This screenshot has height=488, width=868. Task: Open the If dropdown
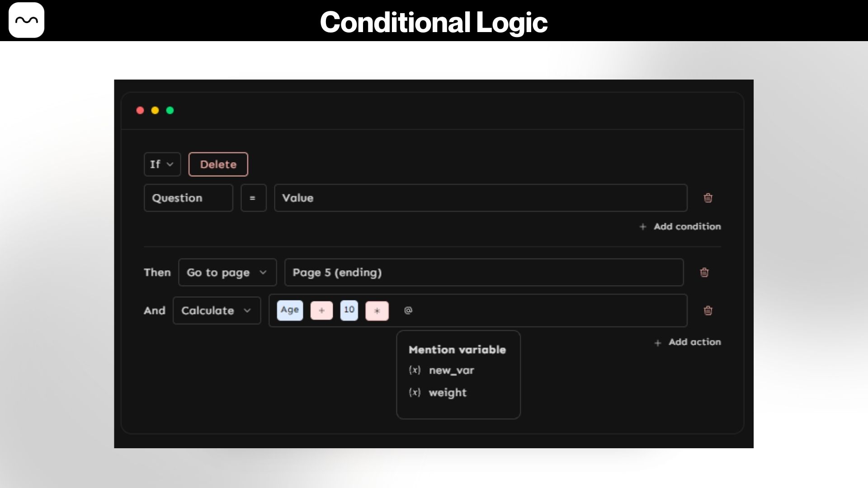(x=162, y=164)
